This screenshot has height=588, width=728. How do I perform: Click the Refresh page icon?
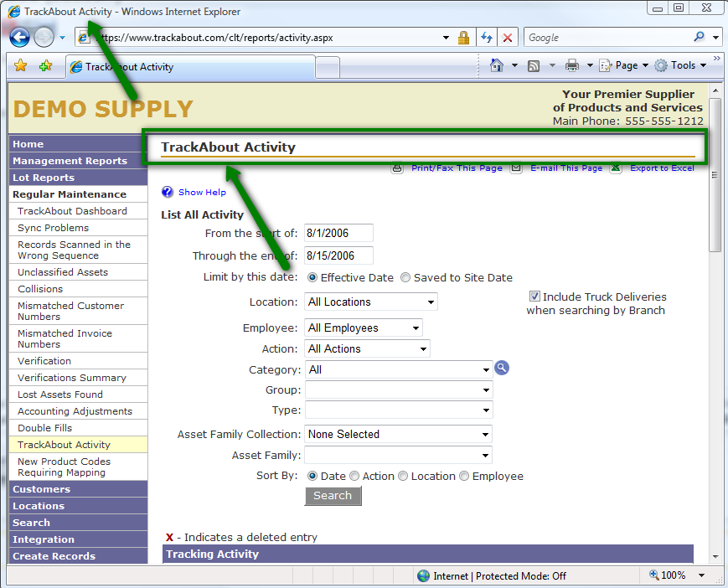pos(487,38)
